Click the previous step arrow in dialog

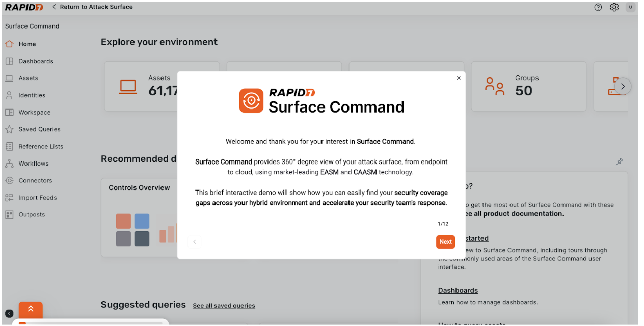click(194, 242)
